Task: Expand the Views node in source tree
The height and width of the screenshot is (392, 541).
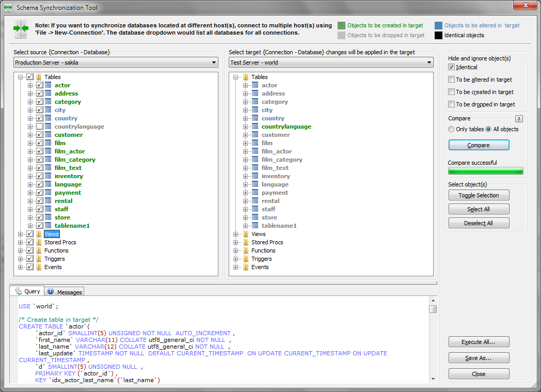Action: [x=21, y=234]
